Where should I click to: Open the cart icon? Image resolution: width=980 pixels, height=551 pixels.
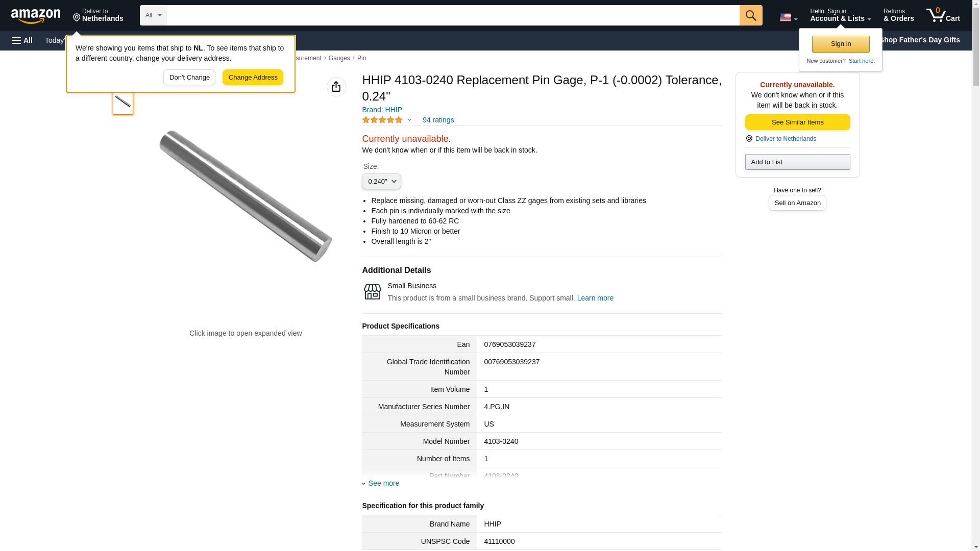point(943,15)
